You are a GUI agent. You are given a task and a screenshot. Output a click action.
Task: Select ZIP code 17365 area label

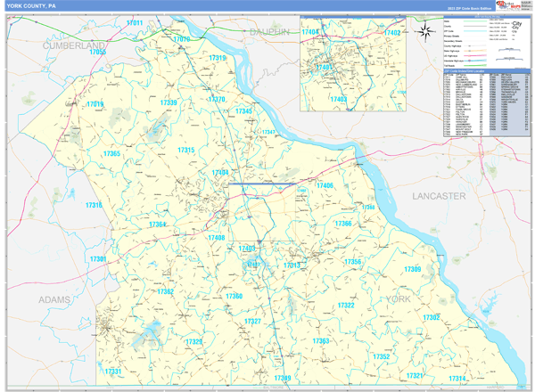click(111, 154)
